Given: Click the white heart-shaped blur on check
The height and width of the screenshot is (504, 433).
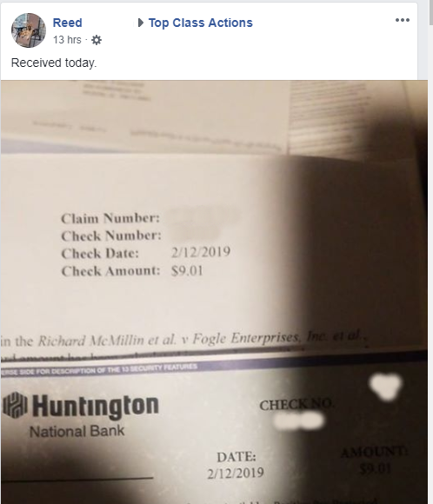Looking at the screenshot, I should point(386,386).
